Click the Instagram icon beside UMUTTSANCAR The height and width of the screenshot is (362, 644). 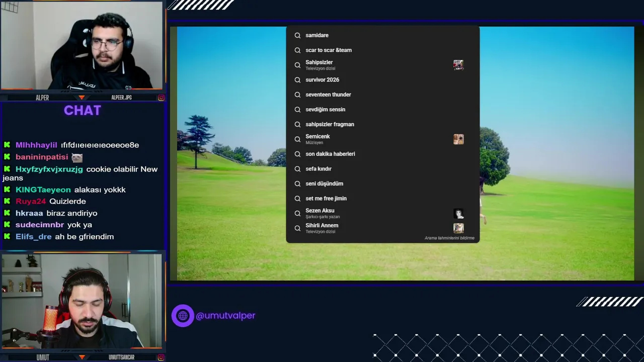coord(161,357)
